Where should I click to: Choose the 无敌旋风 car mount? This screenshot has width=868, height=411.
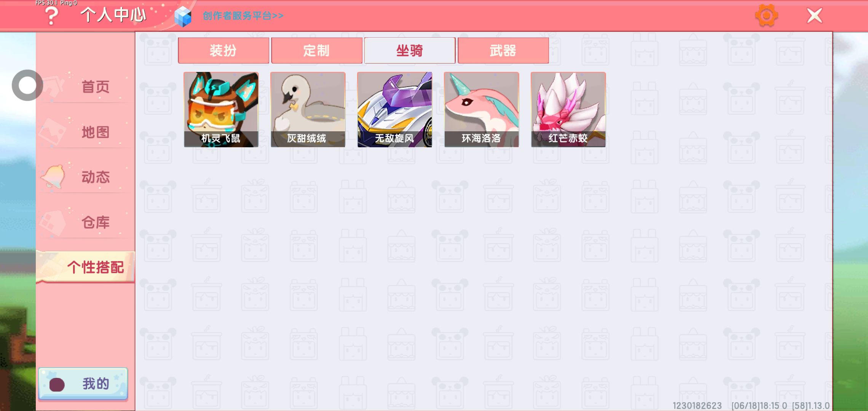click(395, 110)
